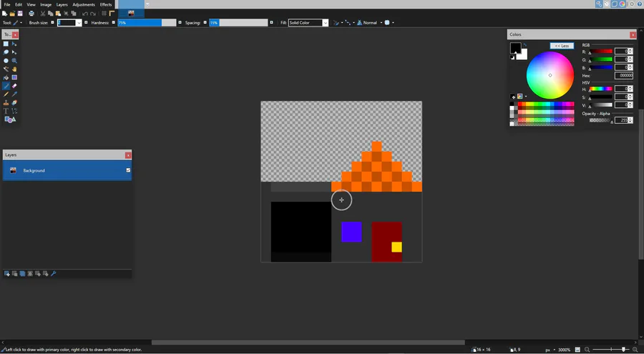Reset colors to black and white
Image resolution: width=644 pixels, height=354 pixels.
coord(512,57)
